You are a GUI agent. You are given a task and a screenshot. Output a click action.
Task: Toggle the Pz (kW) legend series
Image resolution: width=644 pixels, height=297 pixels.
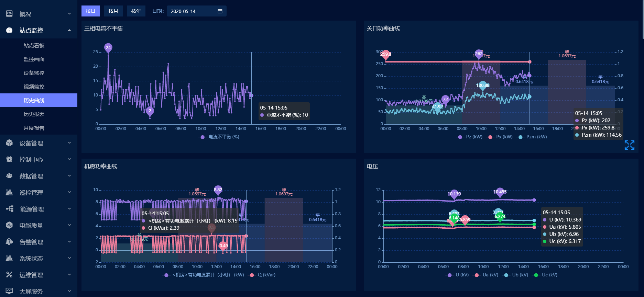coord(470,137)
